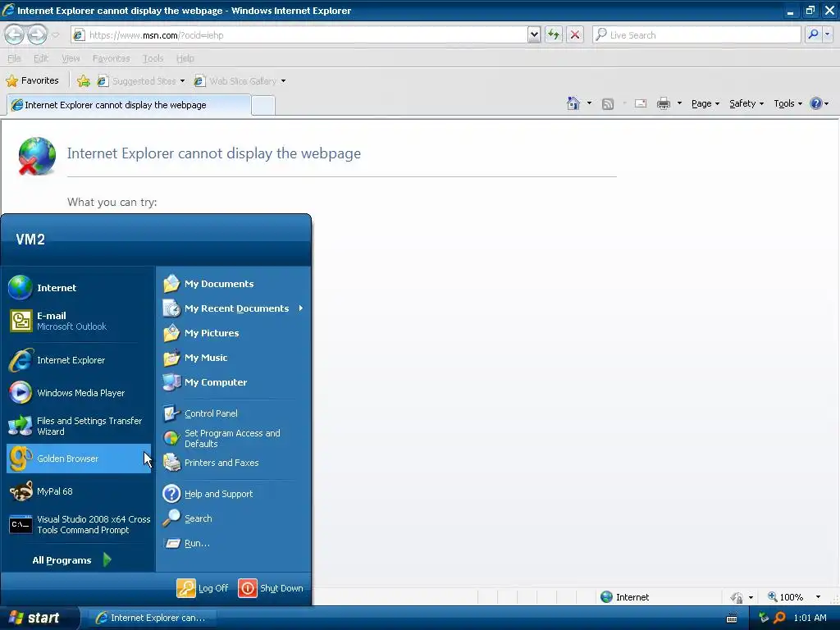Screen dimensions: 840x630
Task: Click the Forward navigation arrow
Action: tap(37, 34)
